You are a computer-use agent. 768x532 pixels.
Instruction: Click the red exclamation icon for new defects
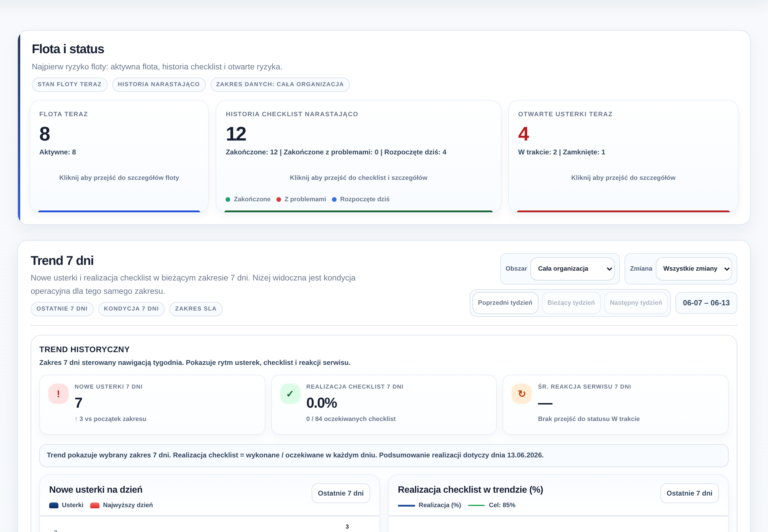[x=58, y=394]
